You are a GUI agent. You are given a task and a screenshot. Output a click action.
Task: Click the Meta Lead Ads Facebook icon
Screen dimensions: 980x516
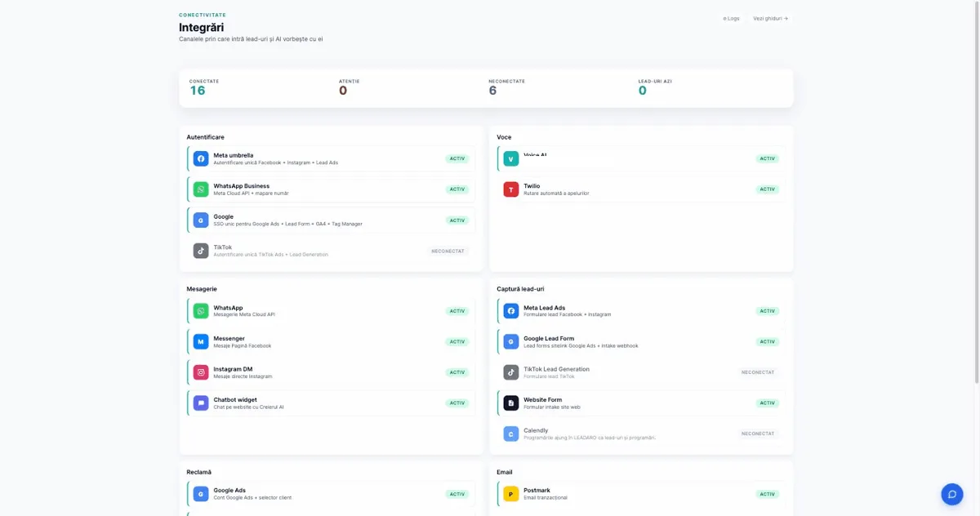511,311
